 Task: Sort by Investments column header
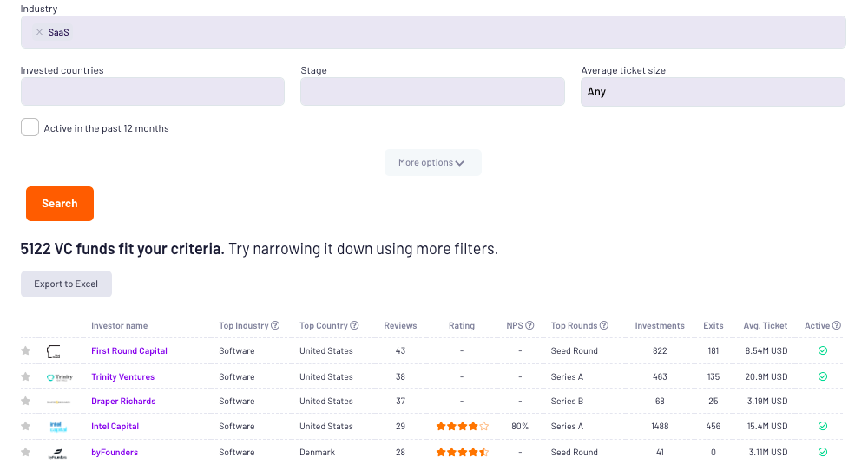point(660,326)
